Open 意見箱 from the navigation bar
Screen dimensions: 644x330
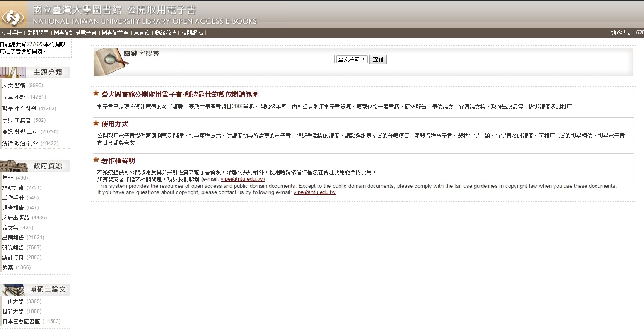click(141, 33)
